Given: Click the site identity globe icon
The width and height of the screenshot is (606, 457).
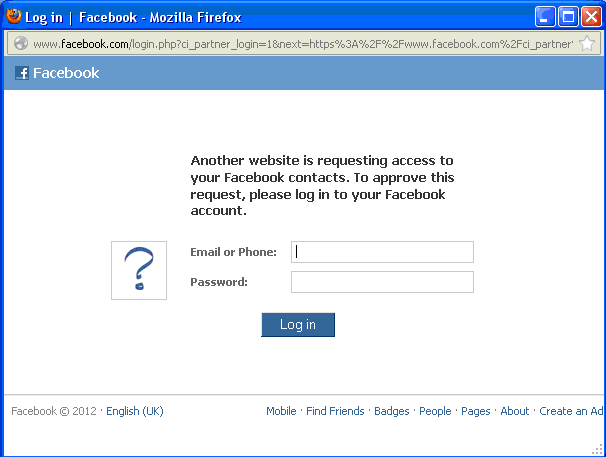Looking at the screenshot, I should (21, 43).
